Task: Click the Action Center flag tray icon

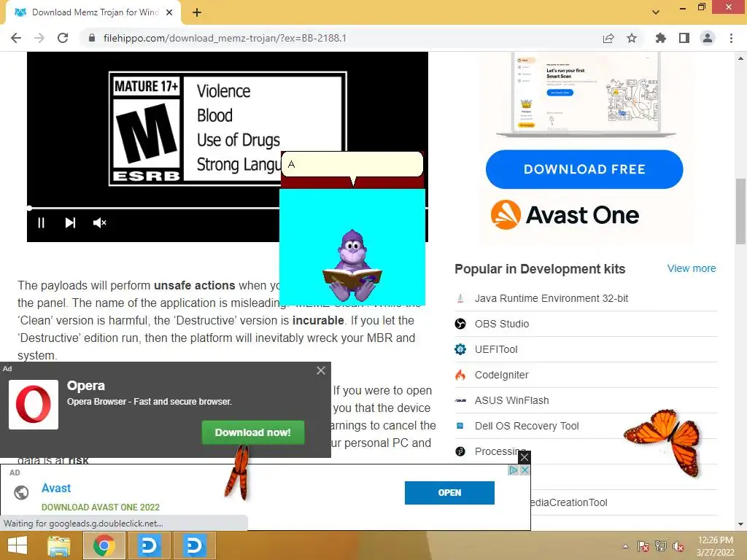Action: click(643, 546)
